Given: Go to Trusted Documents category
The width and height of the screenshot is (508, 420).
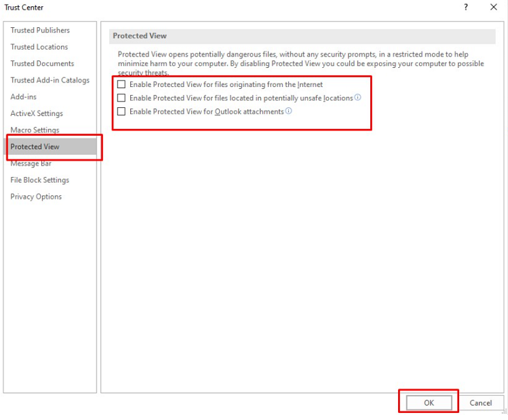Looking at the screenshot, I should (42, 63).
